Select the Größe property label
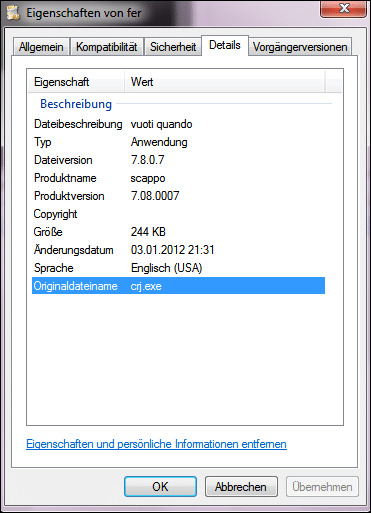Screen dimensions: 371x513 tap(48, 232)
